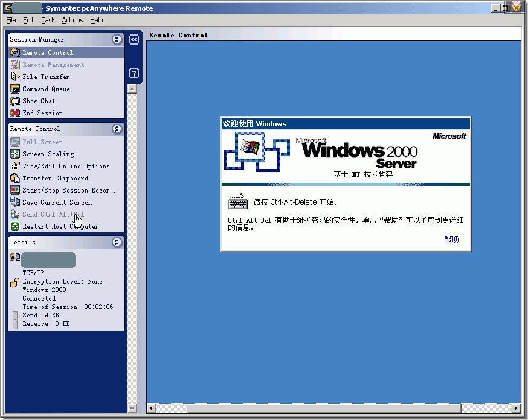Open View/Edit Online Options
Screen dimensions: 528x420
66,166
